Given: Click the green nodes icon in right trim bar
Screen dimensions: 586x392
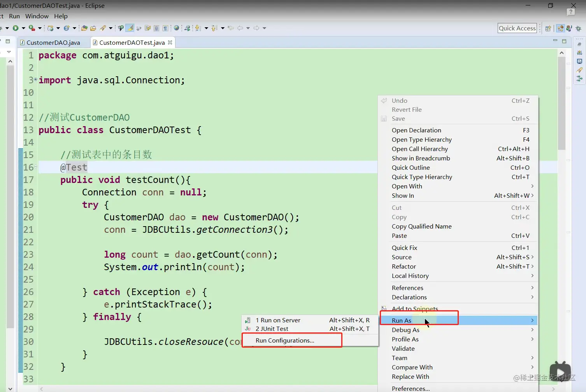Looking at the screenshot, I should point(579,79).
